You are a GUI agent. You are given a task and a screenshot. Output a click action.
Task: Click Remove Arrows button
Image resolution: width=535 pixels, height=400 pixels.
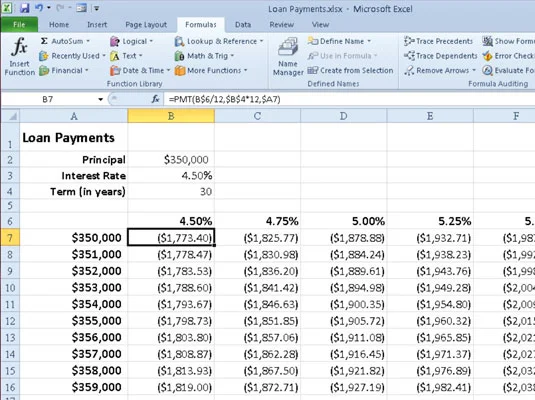click(439, 71)
